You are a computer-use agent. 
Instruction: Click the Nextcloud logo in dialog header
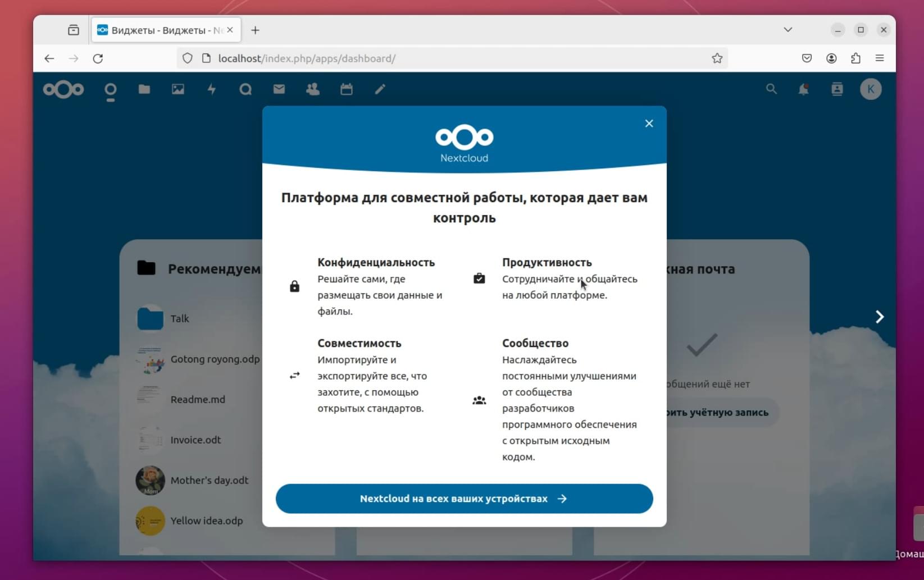coord(465,144)
